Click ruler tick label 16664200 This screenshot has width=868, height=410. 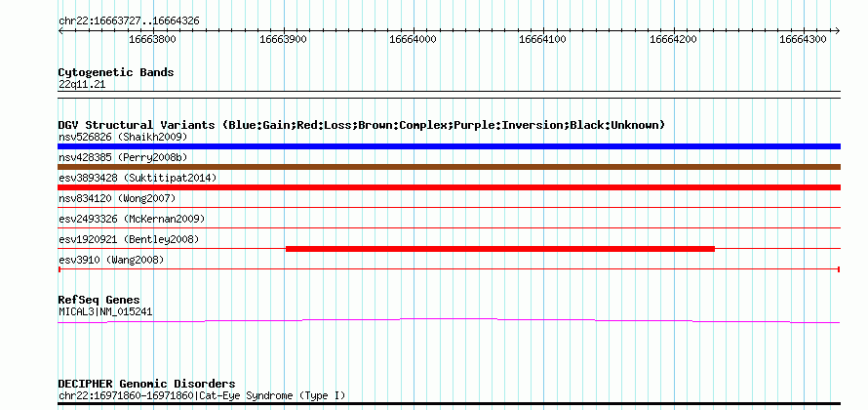[673, 39]
